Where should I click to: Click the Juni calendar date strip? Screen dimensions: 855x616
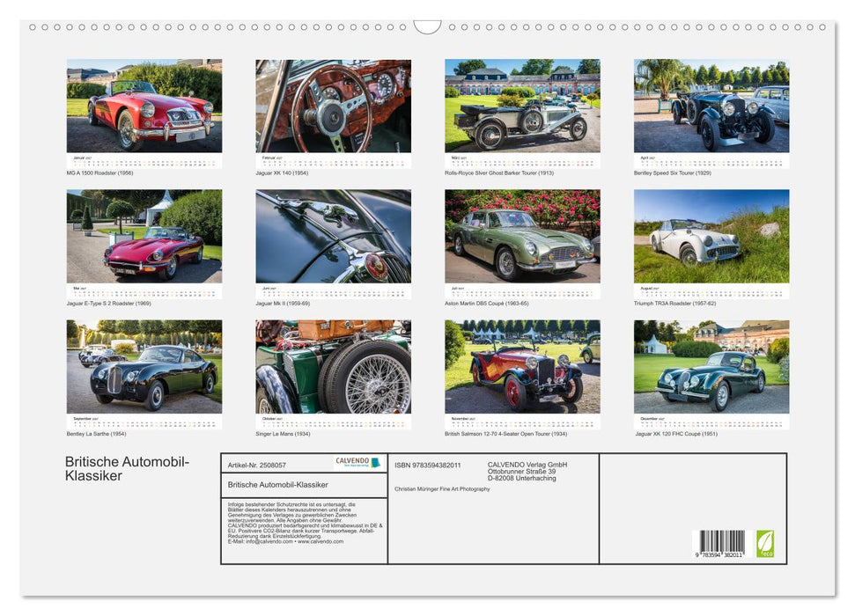[333, 290]
